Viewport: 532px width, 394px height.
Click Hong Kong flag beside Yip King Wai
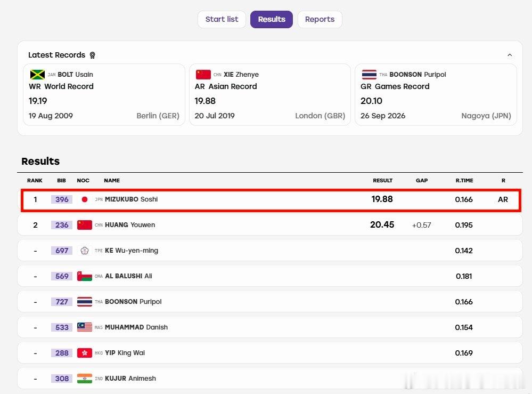[x=85, y=353]
